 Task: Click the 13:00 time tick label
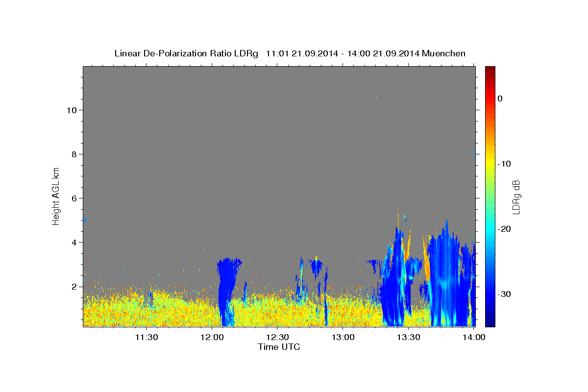[x=343, y=337]
